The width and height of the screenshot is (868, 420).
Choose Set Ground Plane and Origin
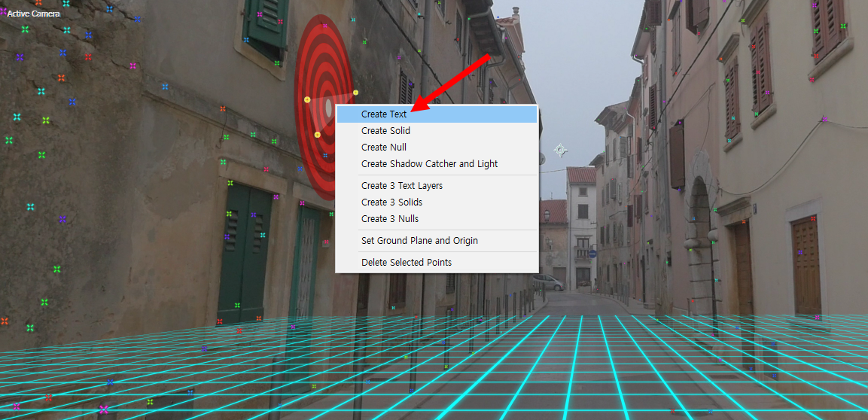pyautogui.click(x=437, y=241)
